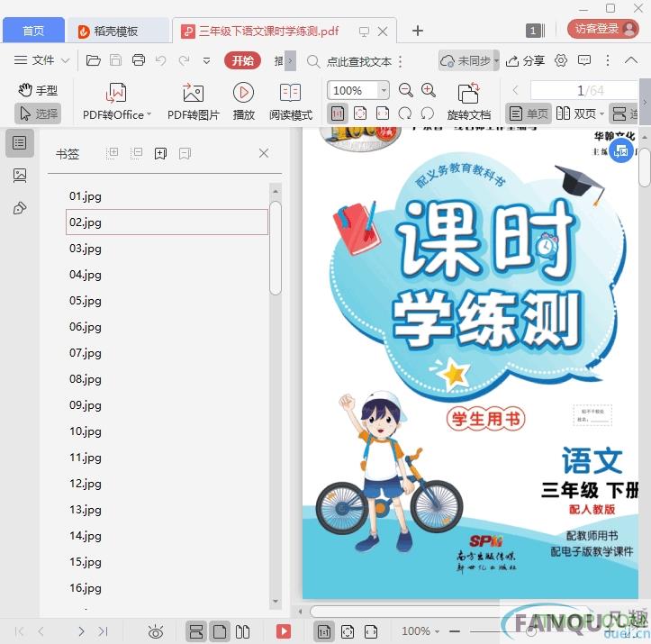
Task: Click collapse all bookmarks icon
Action: (136, 153)
